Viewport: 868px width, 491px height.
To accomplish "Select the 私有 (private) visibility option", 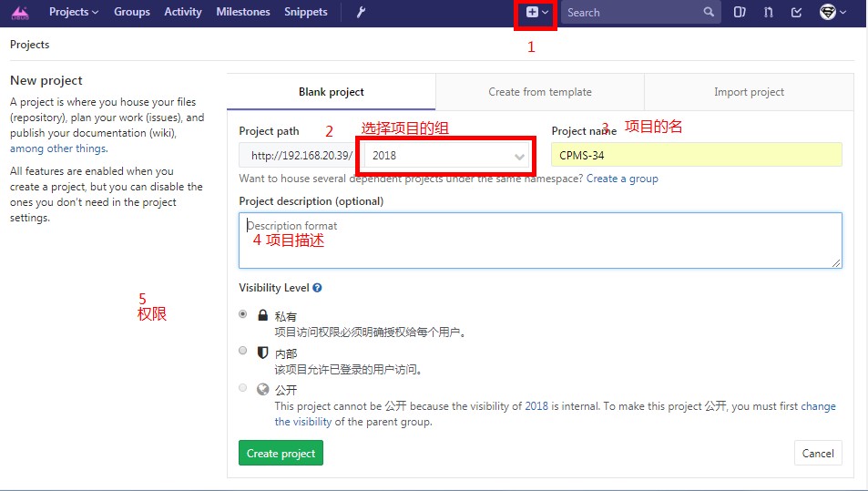I will tap(242, 314).
